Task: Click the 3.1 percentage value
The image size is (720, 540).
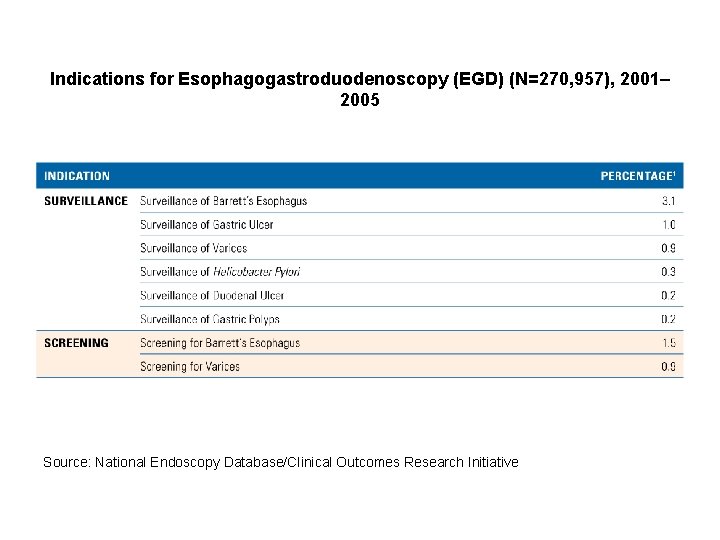Action: (669, 201)
